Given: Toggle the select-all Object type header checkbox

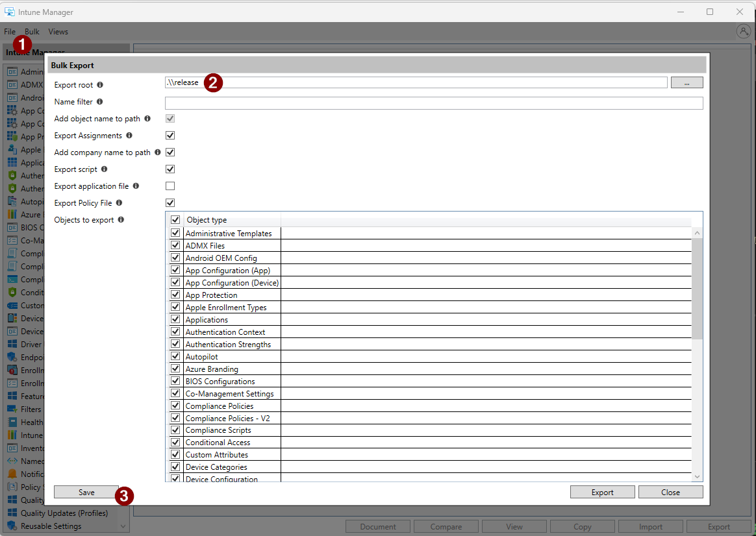Looking at the screenshot, I should point(175,219).
